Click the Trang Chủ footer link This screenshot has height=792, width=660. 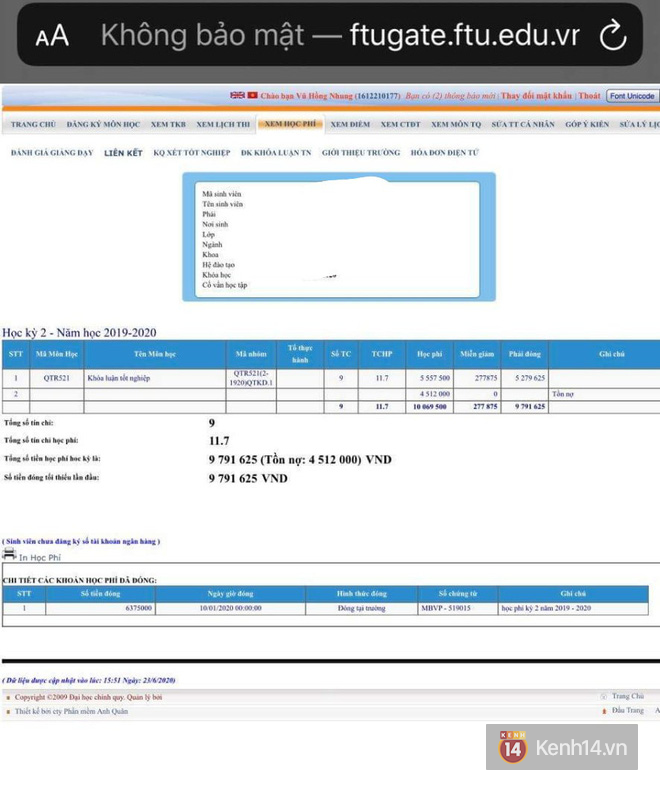[x=628, y=696]
